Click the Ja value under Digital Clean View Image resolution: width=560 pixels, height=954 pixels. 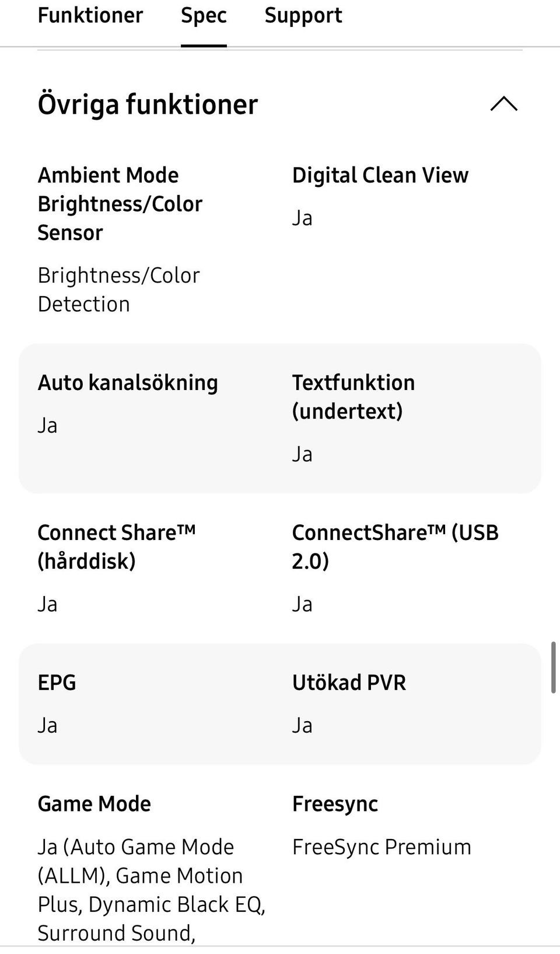tap(302, 218)
